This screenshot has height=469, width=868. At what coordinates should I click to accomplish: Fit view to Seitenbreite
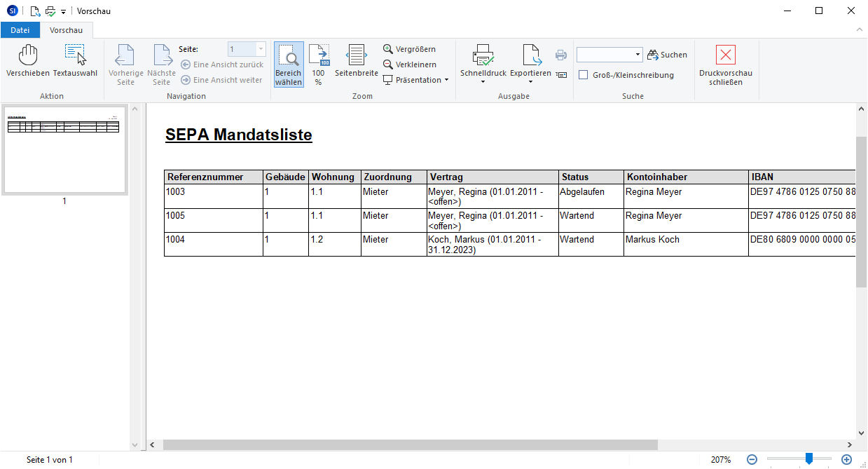click(356, 62)
